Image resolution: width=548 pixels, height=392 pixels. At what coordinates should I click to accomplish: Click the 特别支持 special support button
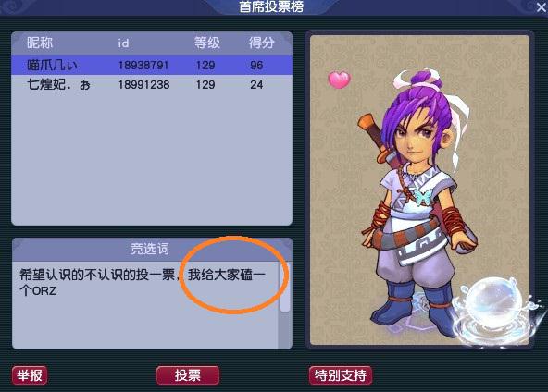click(x=341, y=375)
